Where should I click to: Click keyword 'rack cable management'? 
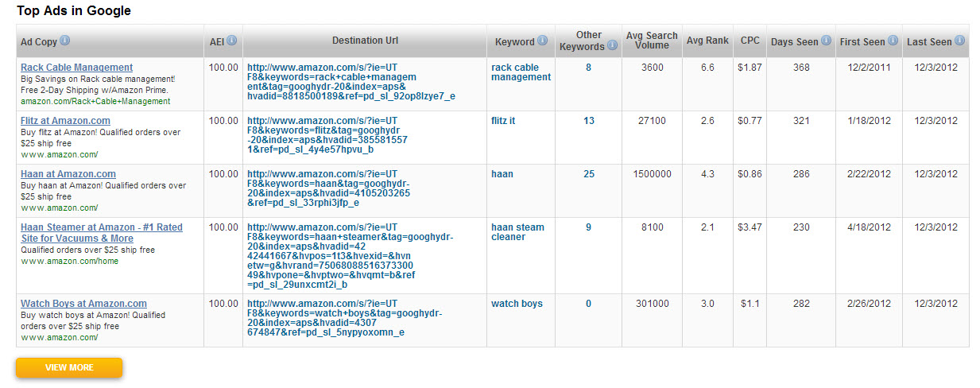[x=521, y=72]
